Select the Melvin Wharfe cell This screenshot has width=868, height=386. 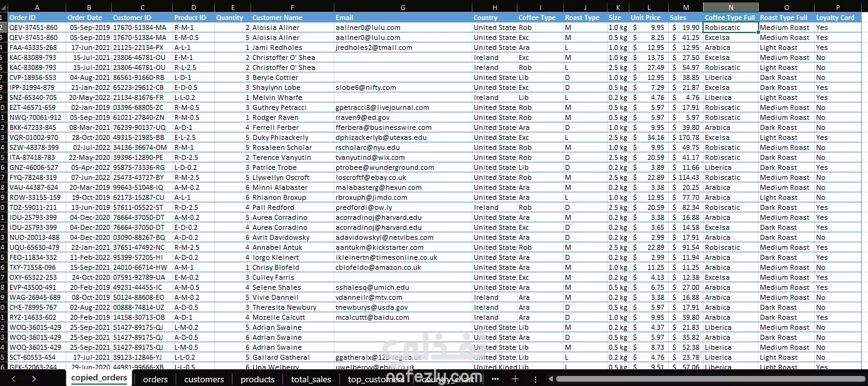(292, 97)
